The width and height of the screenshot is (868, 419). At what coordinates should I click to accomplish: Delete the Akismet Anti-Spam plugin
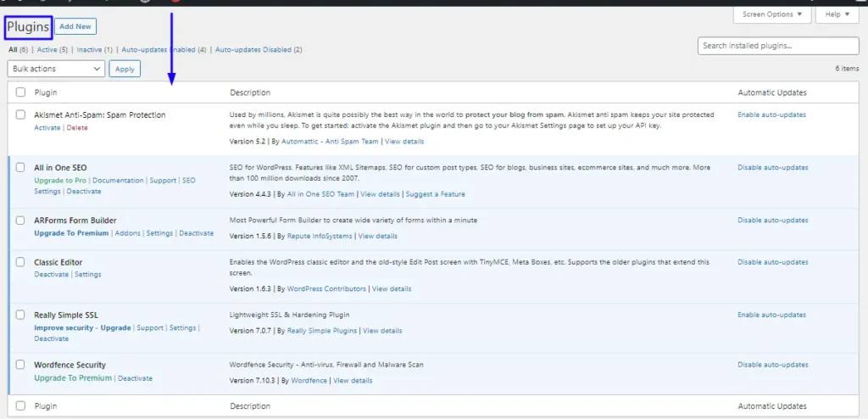point(77,127)
